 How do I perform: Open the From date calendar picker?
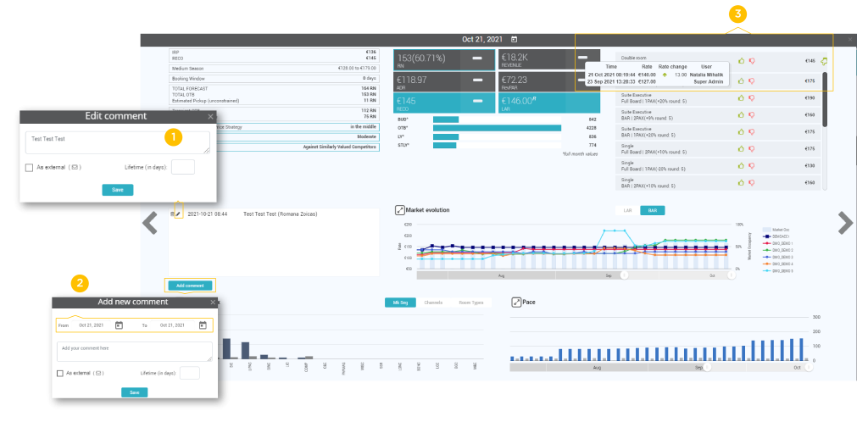pos(119,325)
